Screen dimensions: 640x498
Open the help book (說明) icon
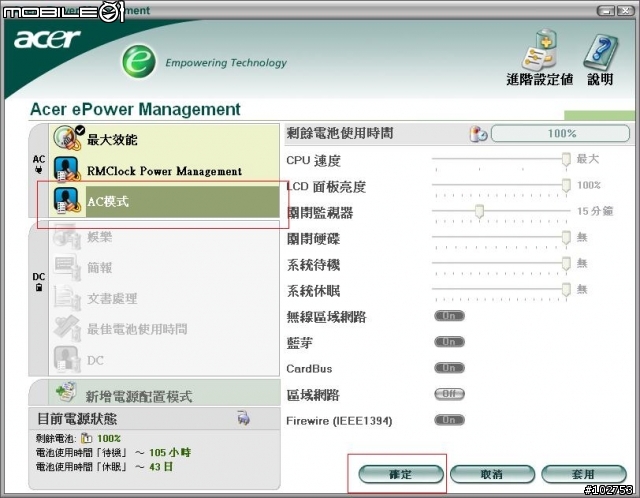coord(600,51)
